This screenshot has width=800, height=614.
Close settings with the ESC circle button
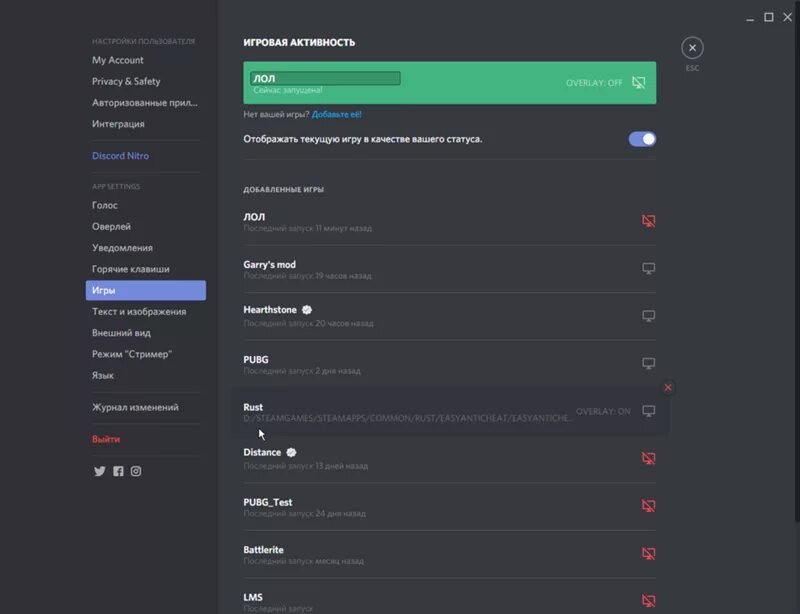point(692,48)
